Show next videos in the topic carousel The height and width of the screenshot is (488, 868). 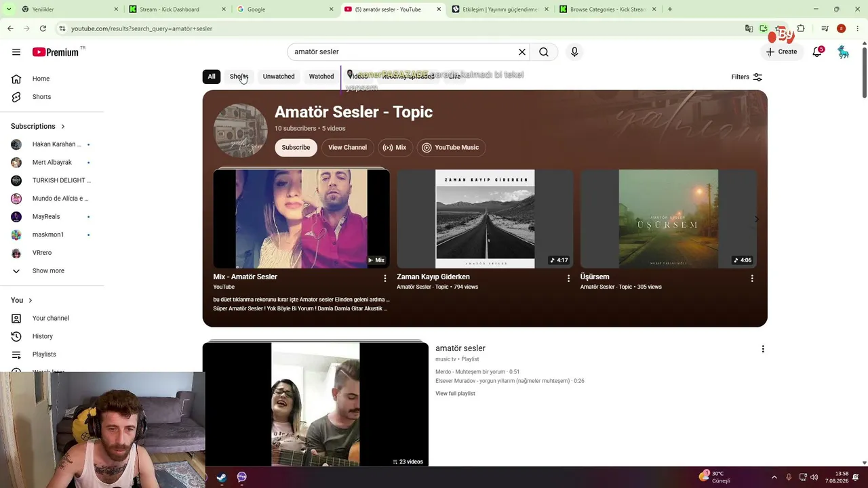[757, 219]
